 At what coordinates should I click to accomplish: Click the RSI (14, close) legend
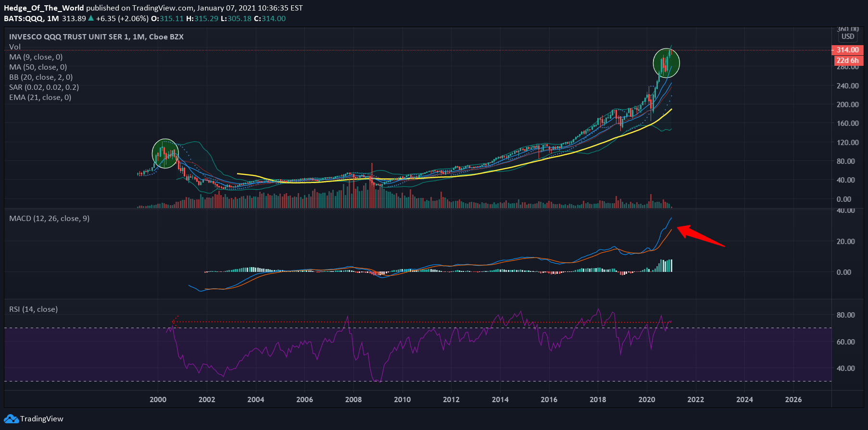34,309
